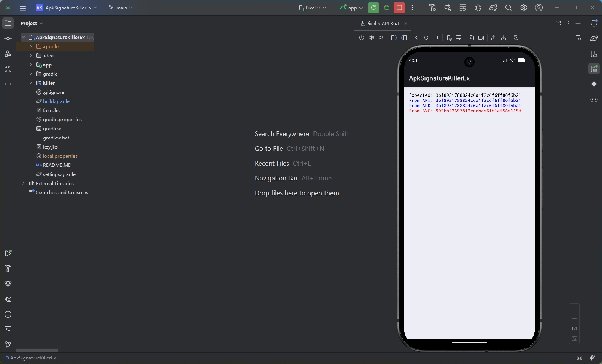Tap emulator Back navigation button
This screenshot has width=602, height=364.
click(x=416, y=38)
